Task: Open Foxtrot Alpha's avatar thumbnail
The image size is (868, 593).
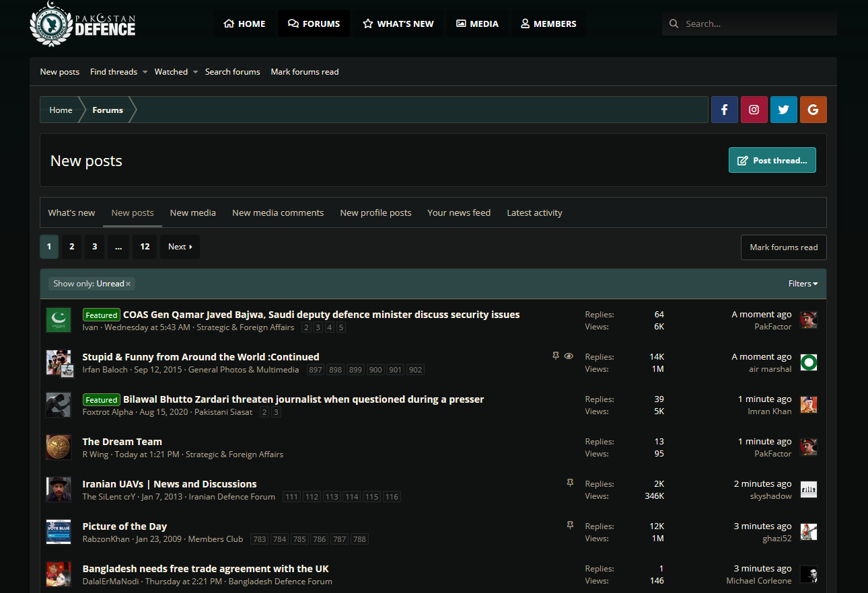Action: pyautogui.click(x=59, y=405)
